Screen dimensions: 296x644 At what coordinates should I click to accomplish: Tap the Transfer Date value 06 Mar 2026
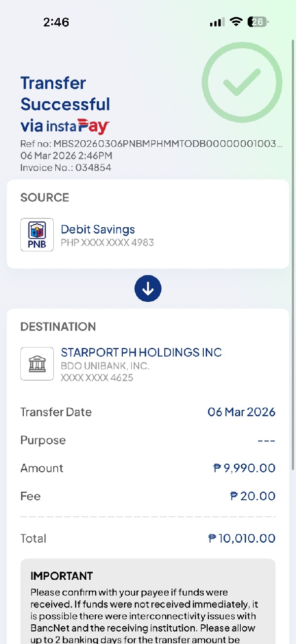click(241, 412)
